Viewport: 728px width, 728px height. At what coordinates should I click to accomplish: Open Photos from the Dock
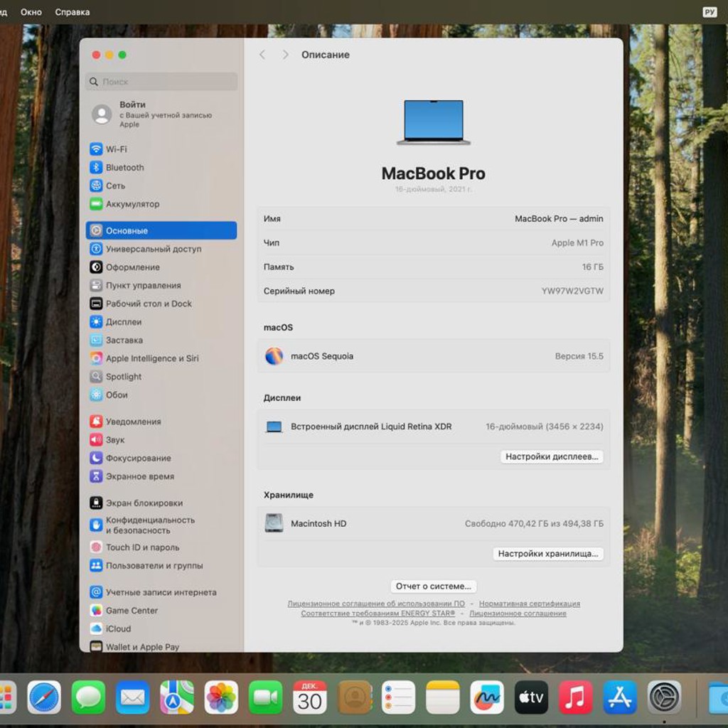pos(221,697)
